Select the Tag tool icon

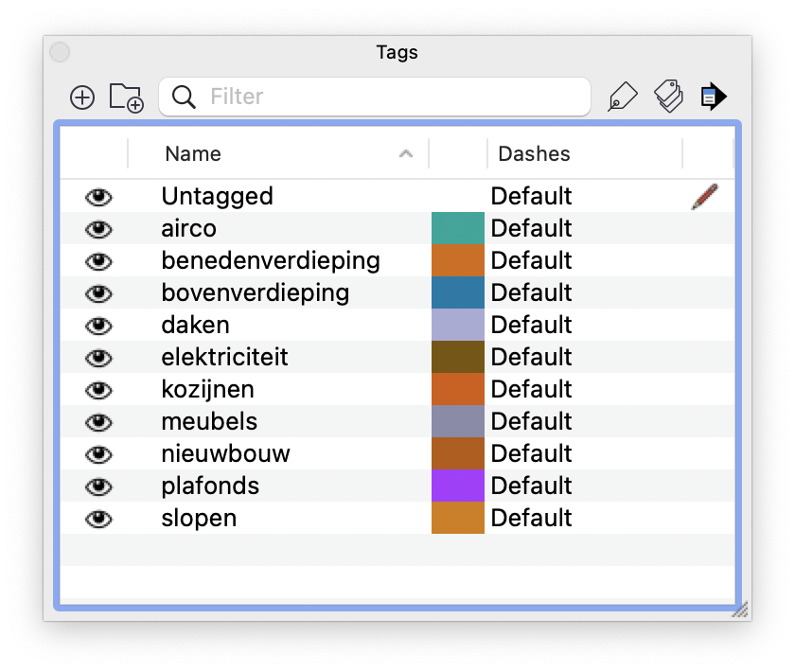622,96
